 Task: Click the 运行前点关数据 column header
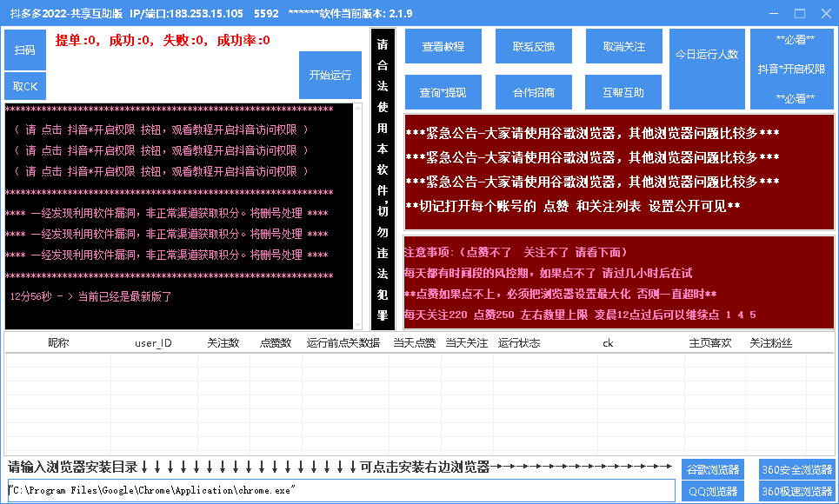343,343
